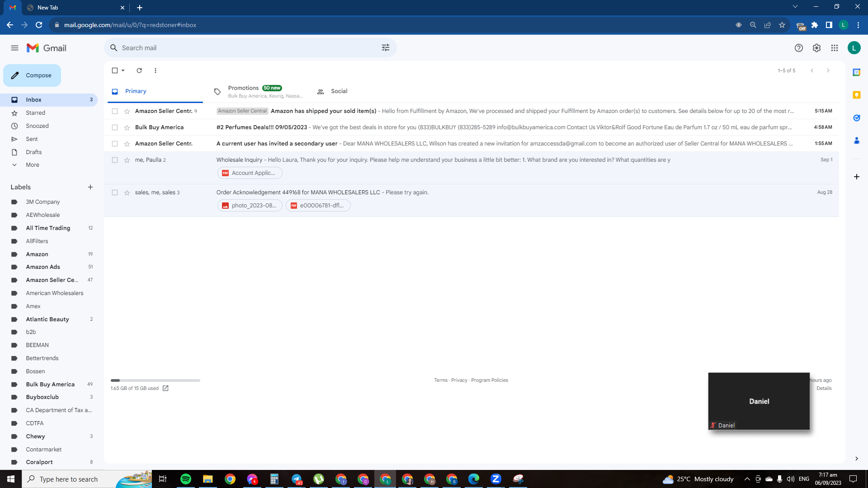This screenshot has width=868, height=488.
Task: Open the More options menu above the inbox
Action: [156, 70]
